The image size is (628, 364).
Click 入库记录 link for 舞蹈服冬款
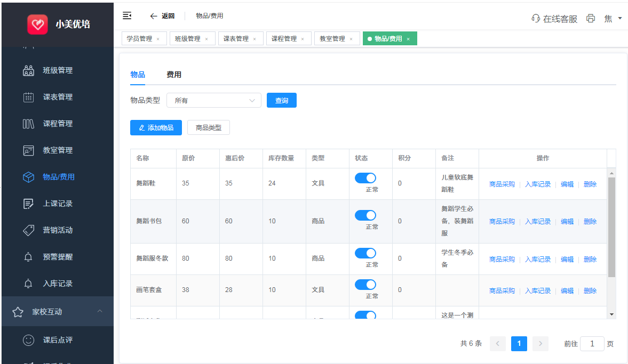click(537, 260)
